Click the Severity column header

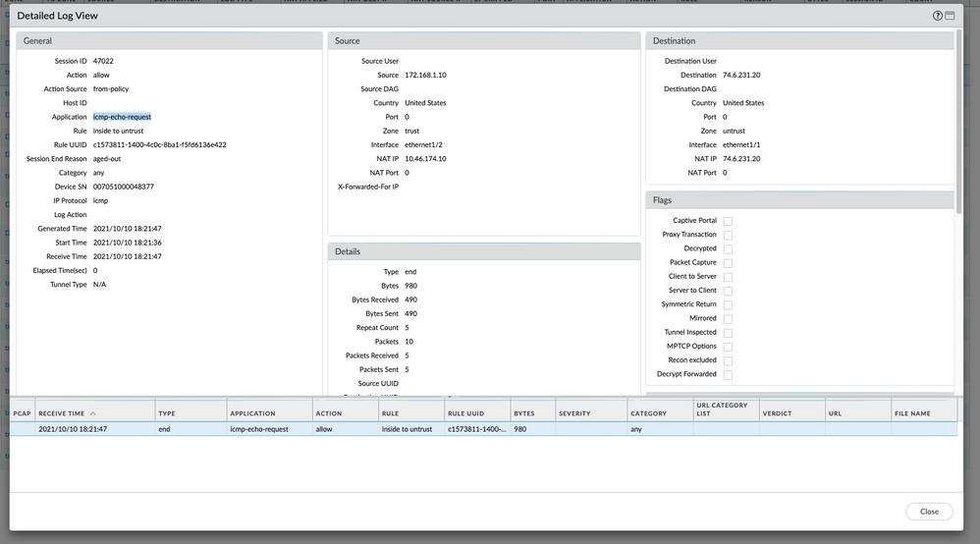pos(589,413)
